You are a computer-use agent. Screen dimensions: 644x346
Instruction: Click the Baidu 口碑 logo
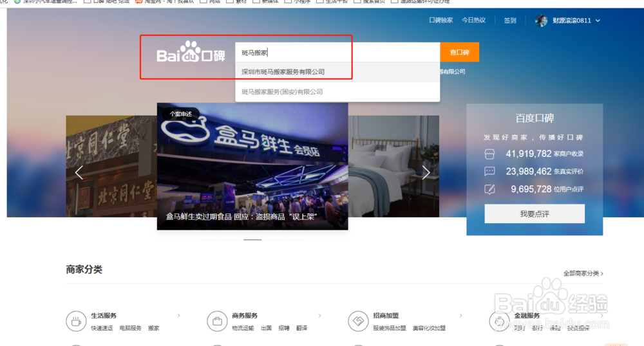tap(191, 52)
